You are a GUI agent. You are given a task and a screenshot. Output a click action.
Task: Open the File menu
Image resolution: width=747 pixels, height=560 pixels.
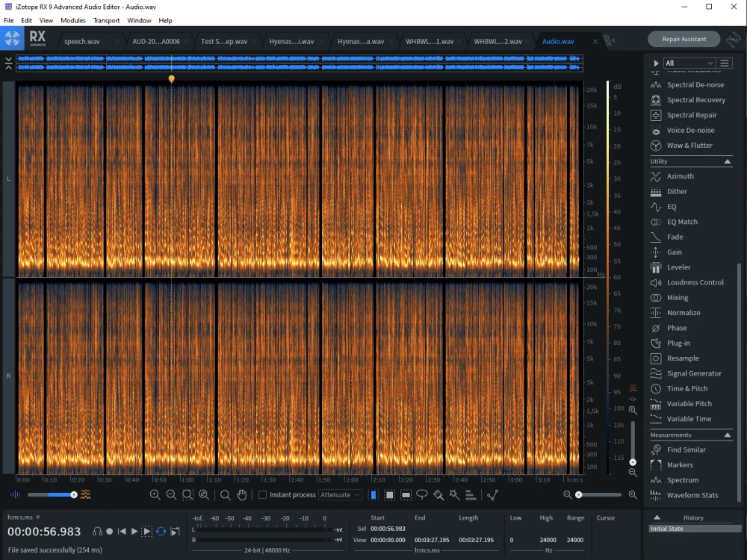8,20
